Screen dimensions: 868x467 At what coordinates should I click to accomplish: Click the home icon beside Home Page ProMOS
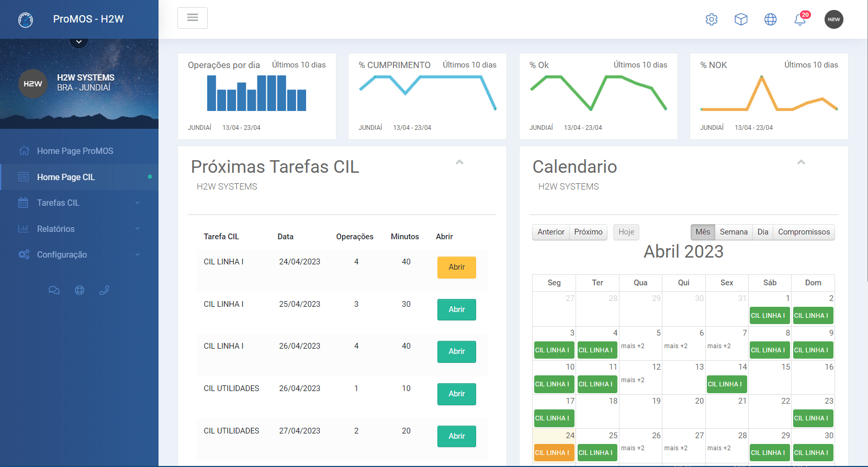click(x=24, y=151)
